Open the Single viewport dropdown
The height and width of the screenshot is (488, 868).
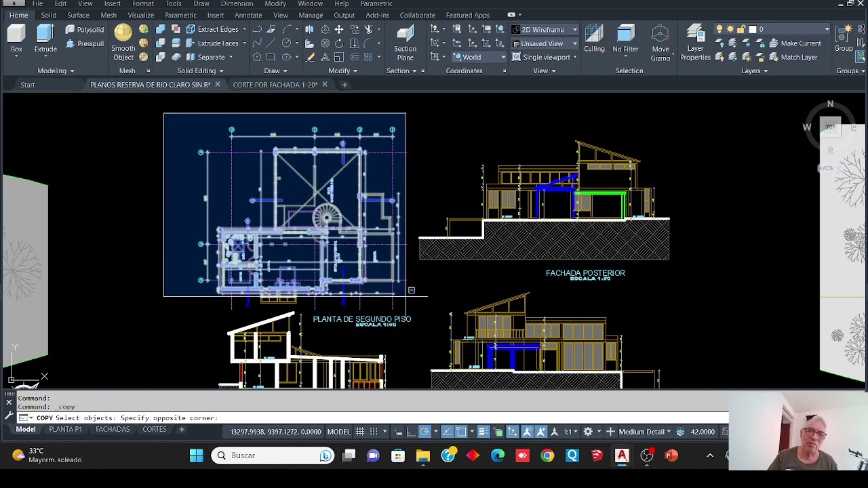pos(545,58)
